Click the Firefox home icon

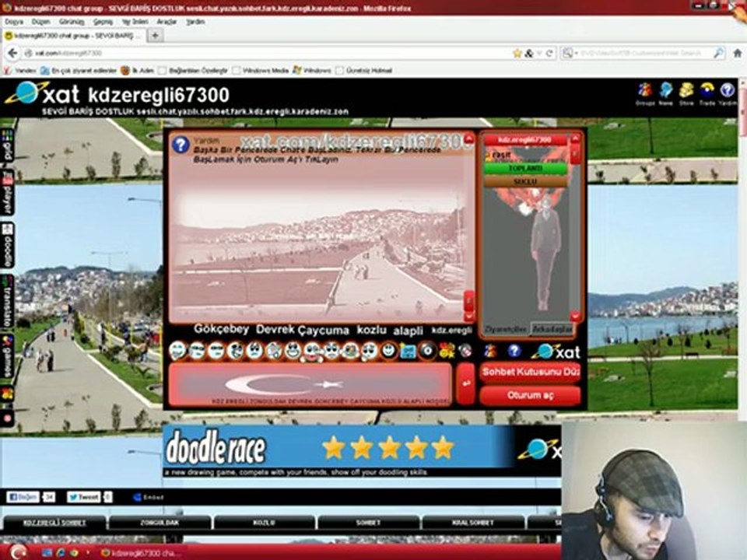tap(737, 54)
